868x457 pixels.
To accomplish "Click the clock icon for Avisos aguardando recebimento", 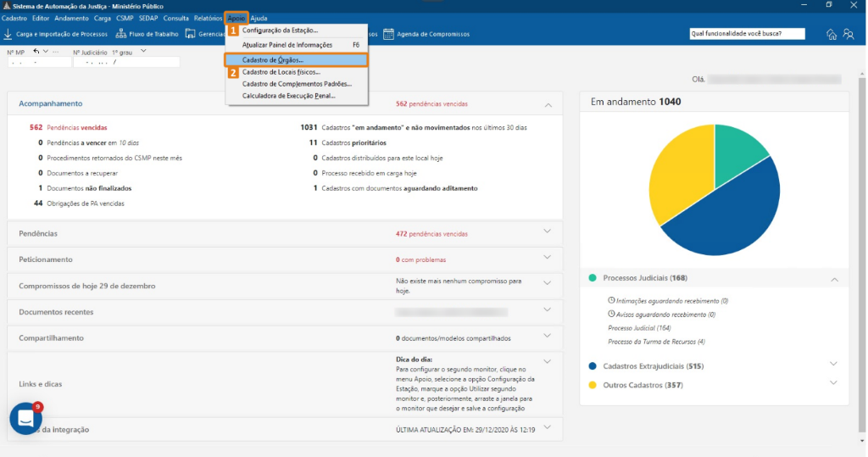I will click(611, 314).
